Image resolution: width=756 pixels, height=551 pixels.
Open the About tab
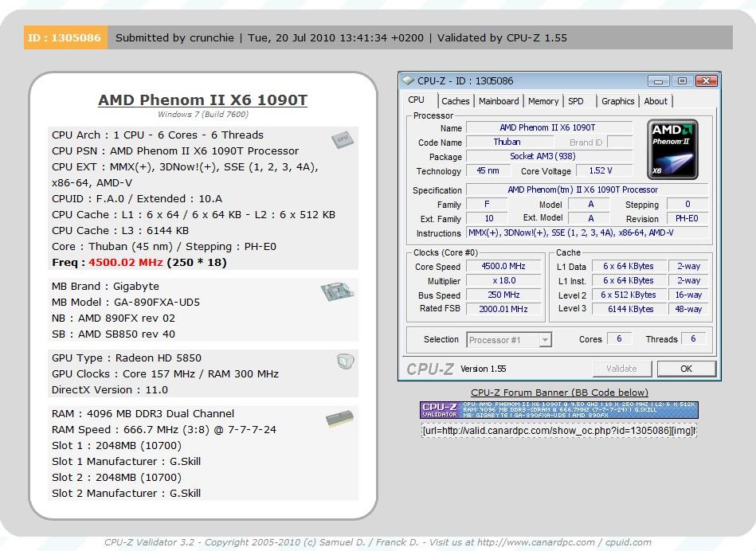[x=656, y=101]
